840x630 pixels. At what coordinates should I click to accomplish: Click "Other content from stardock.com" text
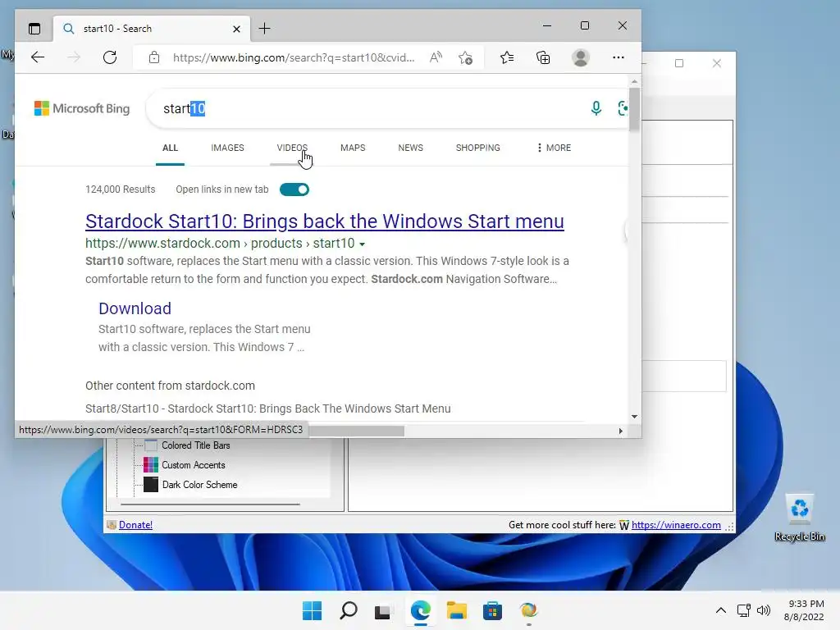pos(170,386)
